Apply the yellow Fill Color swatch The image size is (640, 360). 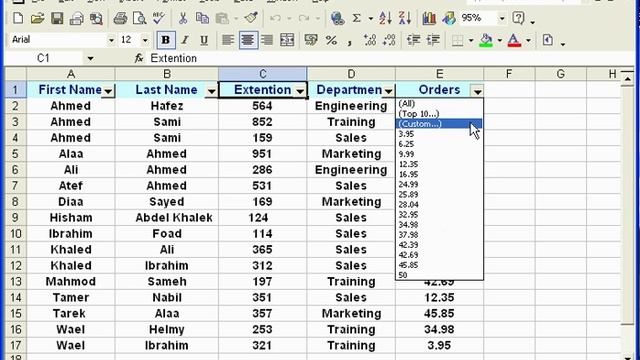tap(486, 40)
